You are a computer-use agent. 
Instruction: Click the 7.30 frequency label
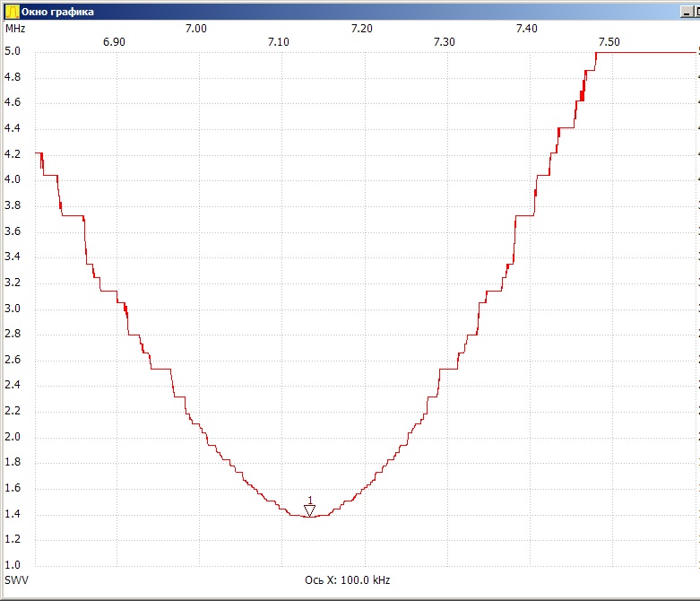(445, 42)
